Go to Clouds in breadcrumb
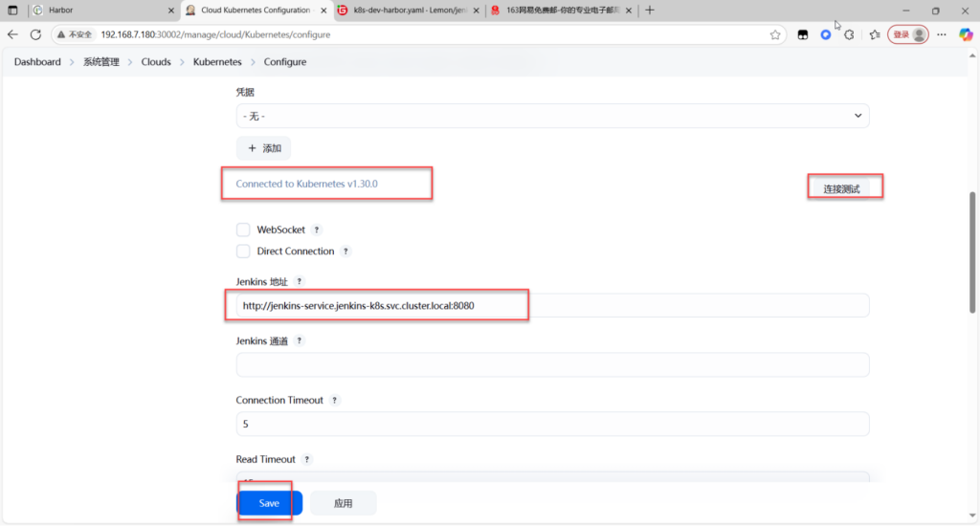The image size is (980, 526). (x=156, y=62)
